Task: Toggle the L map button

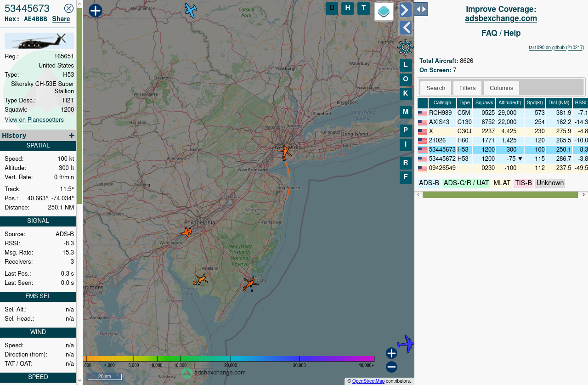Action: [406, 66]
